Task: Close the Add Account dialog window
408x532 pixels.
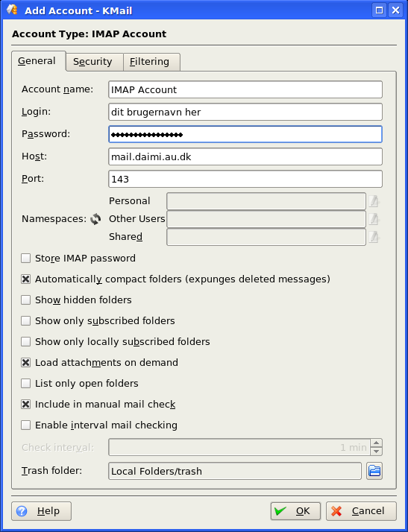Action: pos(395,10)
